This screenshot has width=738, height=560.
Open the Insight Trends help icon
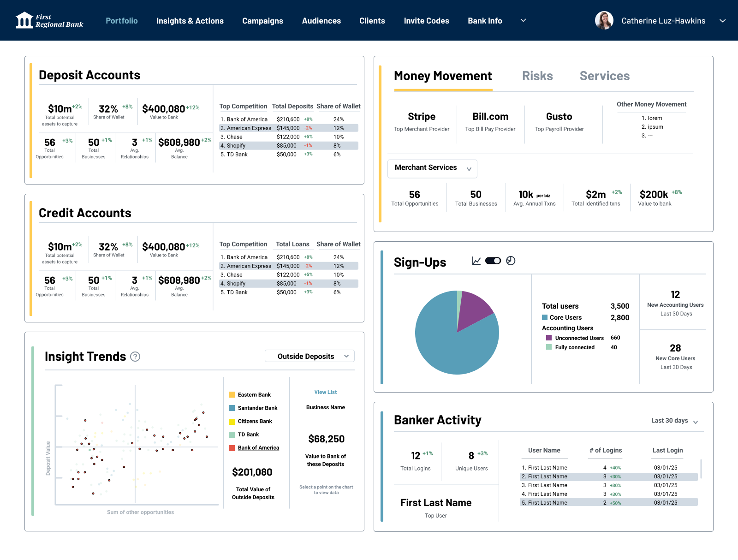(x=135, y=357)
